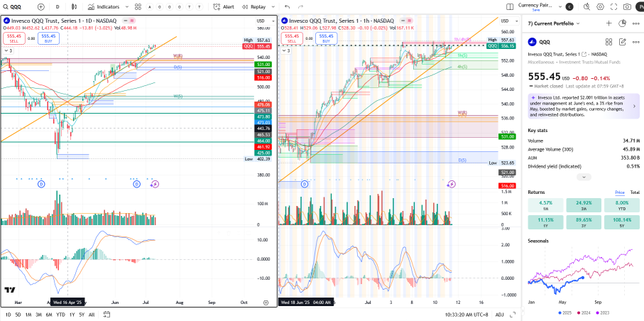Toggle the 2023 series in the Seasonals legend
644x321 pixels.
[603, 312]
